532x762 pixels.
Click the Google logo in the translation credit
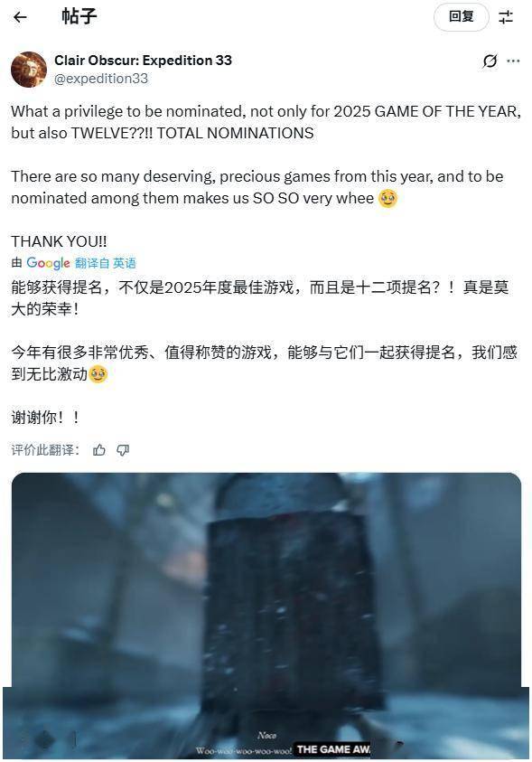click(x=48, y=263)
